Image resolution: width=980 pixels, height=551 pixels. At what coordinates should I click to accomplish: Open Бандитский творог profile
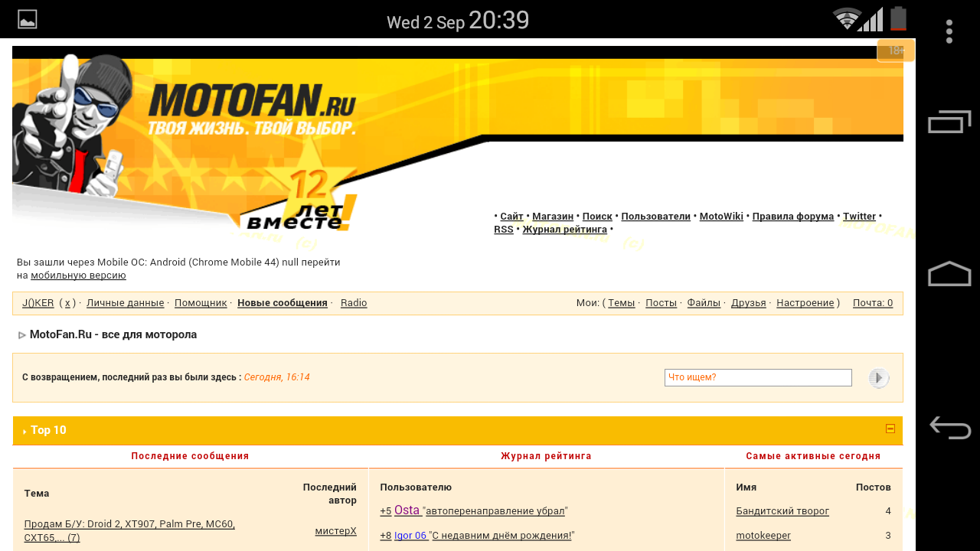[x=782, y=511]
